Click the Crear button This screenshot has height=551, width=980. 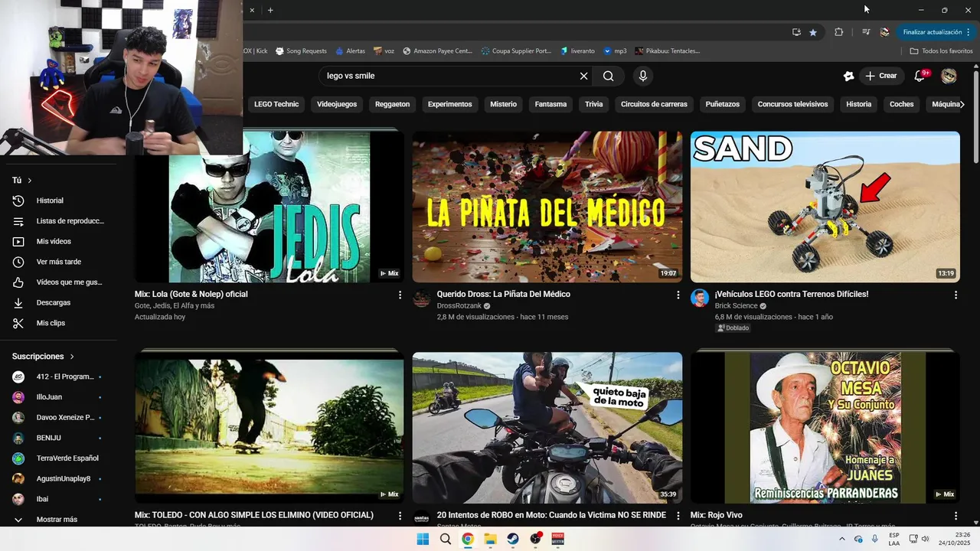tap(881, 76)
